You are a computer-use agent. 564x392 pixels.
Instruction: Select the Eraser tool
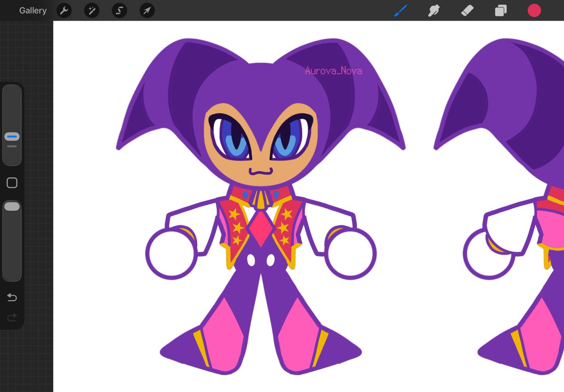tap(467, 10)
